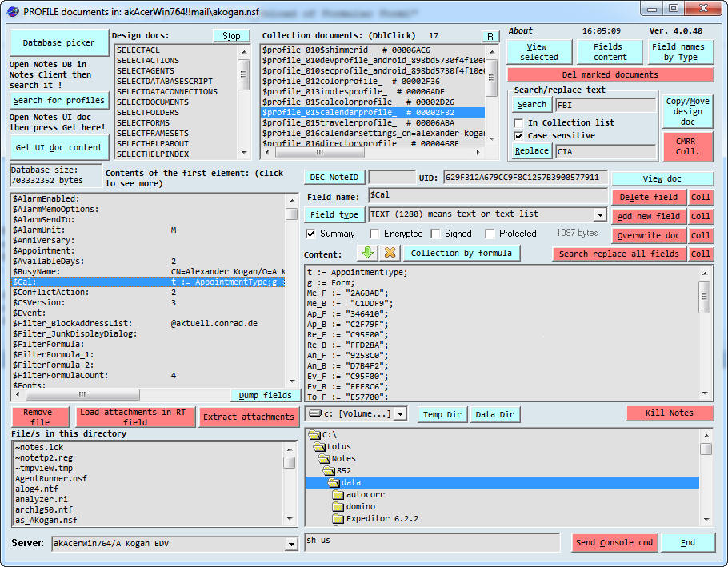Click the Coll button beside Delete field
The width and height of the screenshot is (728, 567).
(x=700, y=198)
